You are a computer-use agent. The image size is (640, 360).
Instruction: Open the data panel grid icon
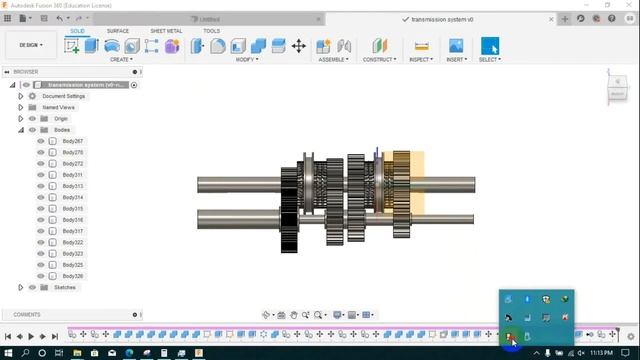tap(7, 18)
